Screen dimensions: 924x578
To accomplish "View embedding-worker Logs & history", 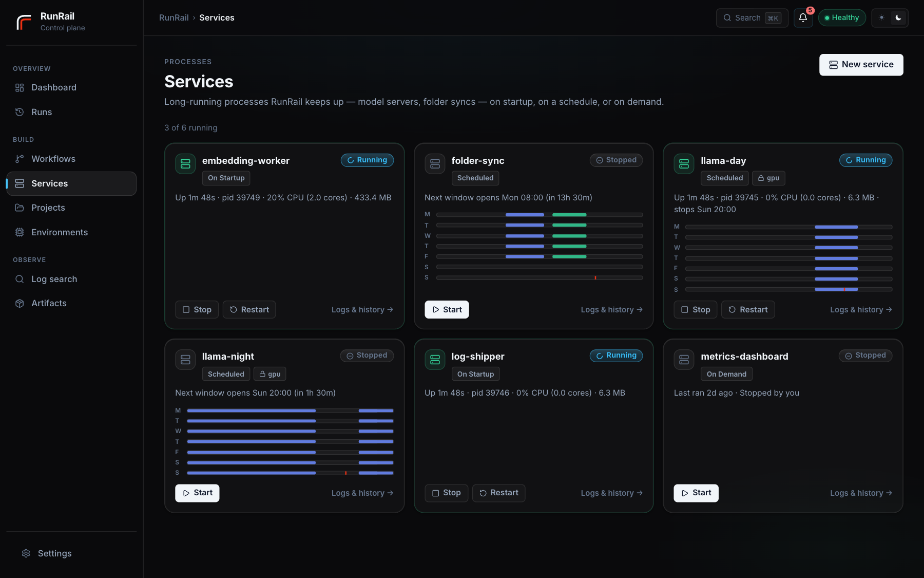I will [x=362, y=310].
